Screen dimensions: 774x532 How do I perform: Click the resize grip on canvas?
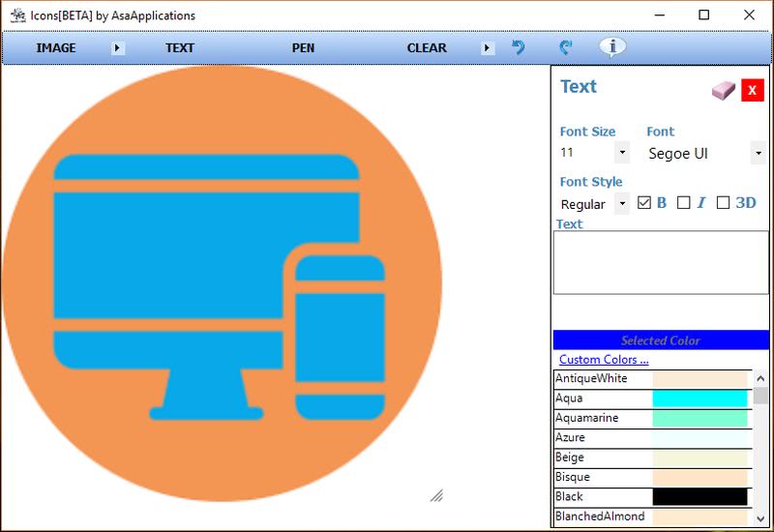436,495
